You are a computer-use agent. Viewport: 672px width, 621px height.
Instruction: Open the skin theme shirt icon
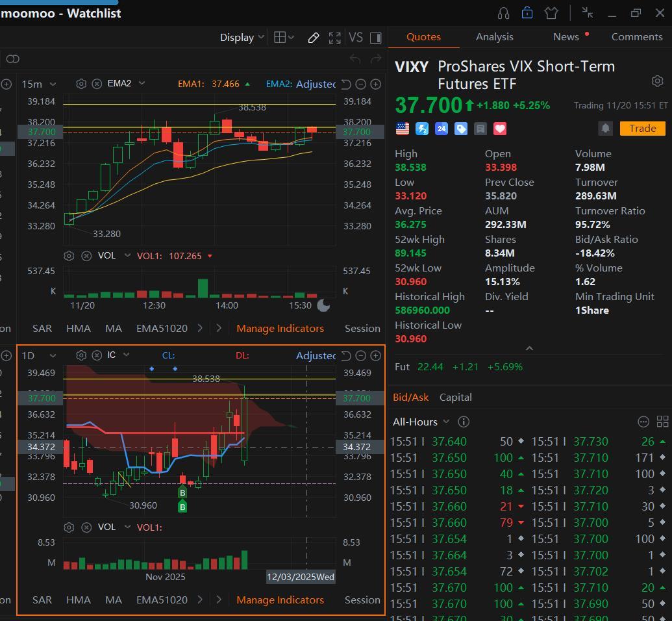[551, 13]
